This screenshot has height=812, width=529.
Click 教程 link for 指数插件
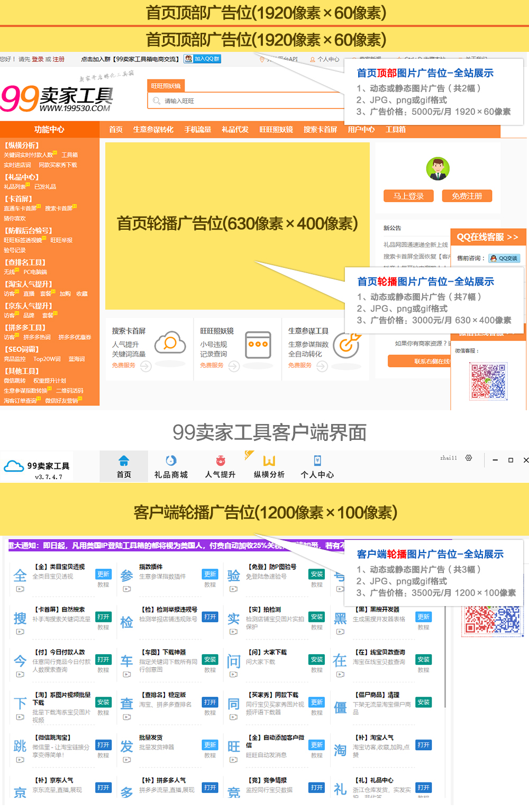coord(210,585)
